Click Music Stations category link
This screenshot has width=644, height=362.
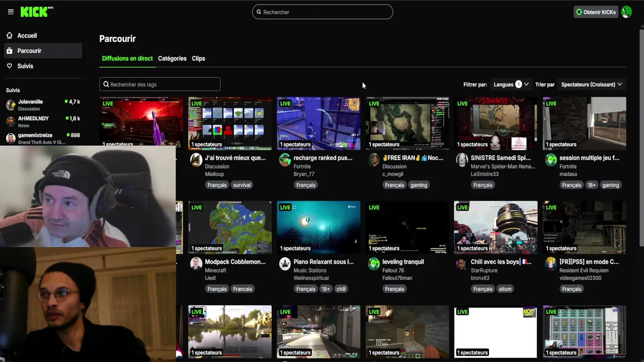point(310,270)
